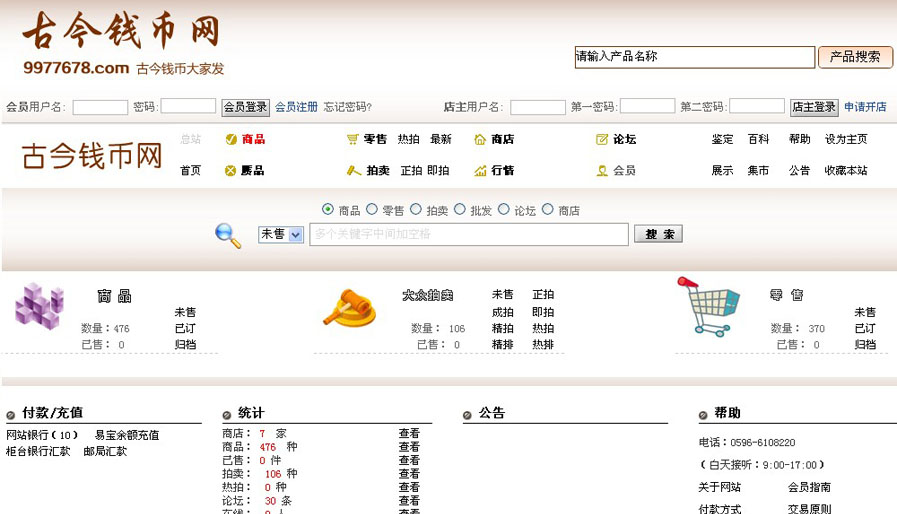897x514 pixels.
Task: Click the 会员登录 button
Action: 245,107
